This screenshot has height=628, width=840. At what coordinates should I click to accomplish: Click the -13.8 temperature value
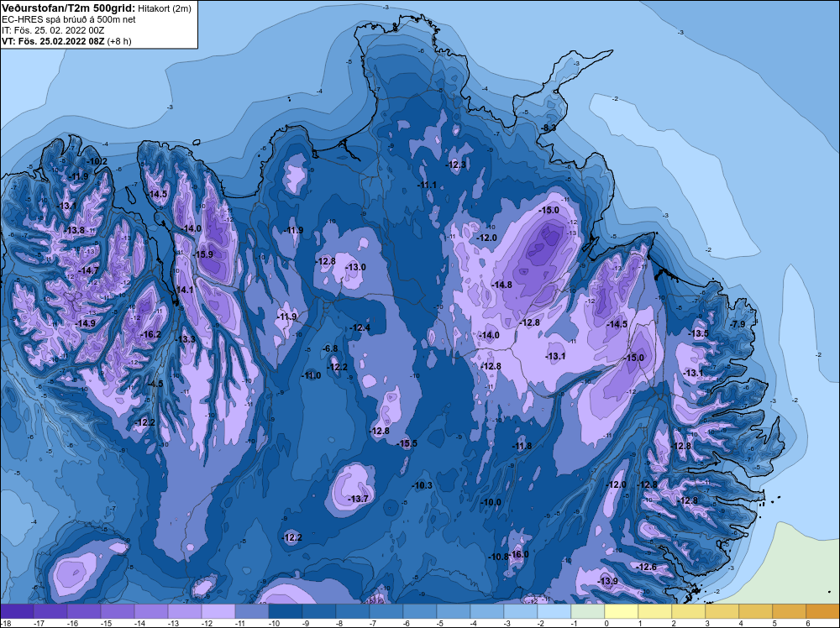(75, 230)
